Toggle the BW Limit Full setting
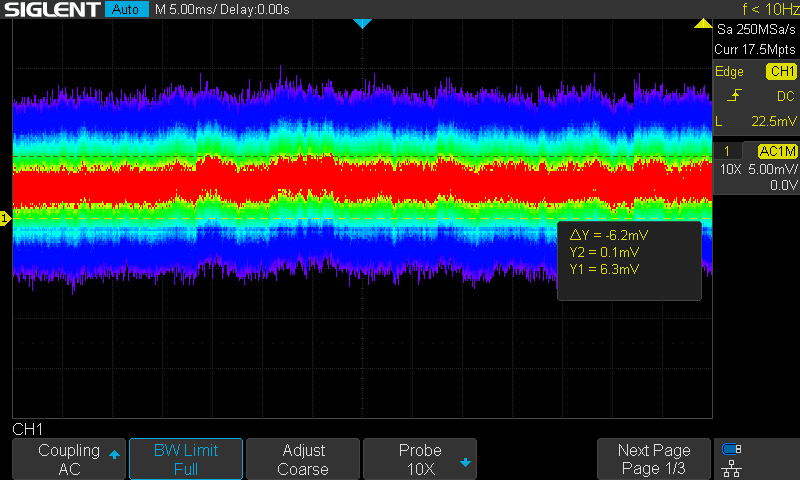800x480 pixels. pos(186,459)
